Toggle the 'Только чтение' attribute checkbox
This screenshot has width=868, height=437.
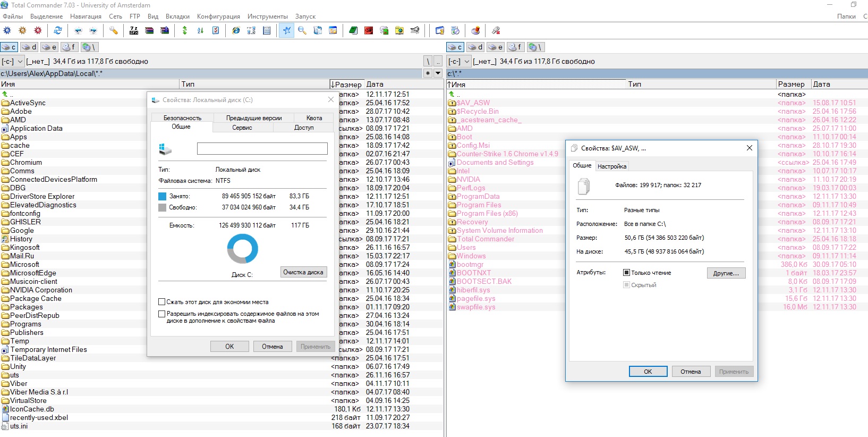pos(627,273)
